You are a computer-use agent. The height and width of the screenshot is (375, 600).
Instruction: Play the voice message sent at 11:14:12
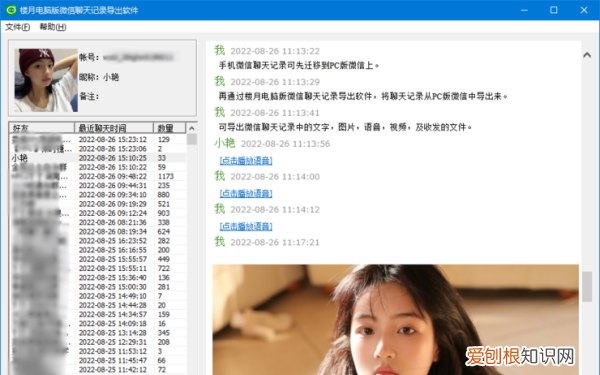[246, 226]
